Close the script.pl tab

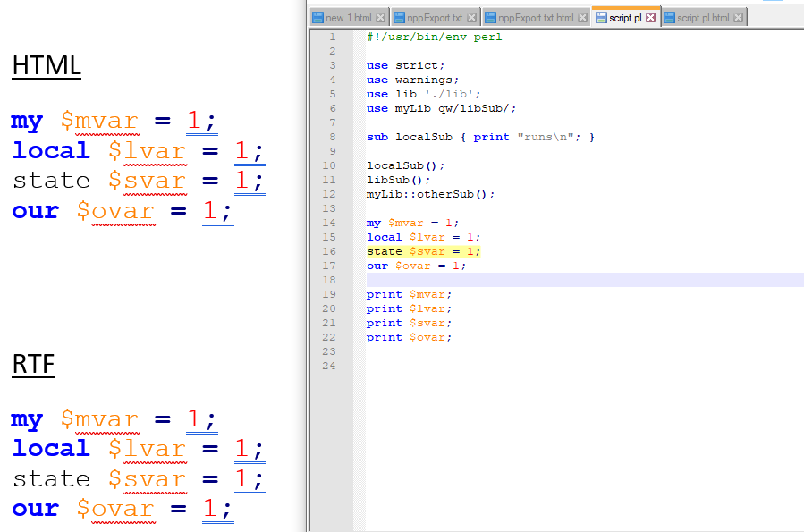(651, 17)
